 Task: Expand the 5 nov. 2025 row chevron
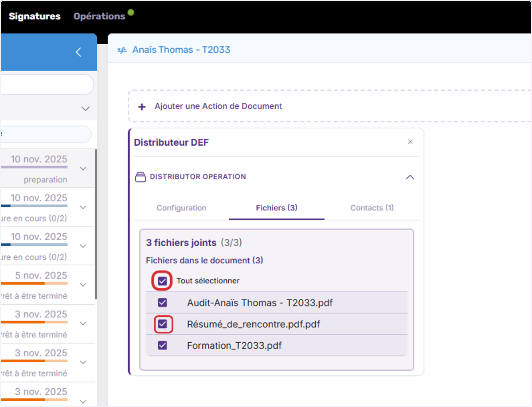(83, 284)
